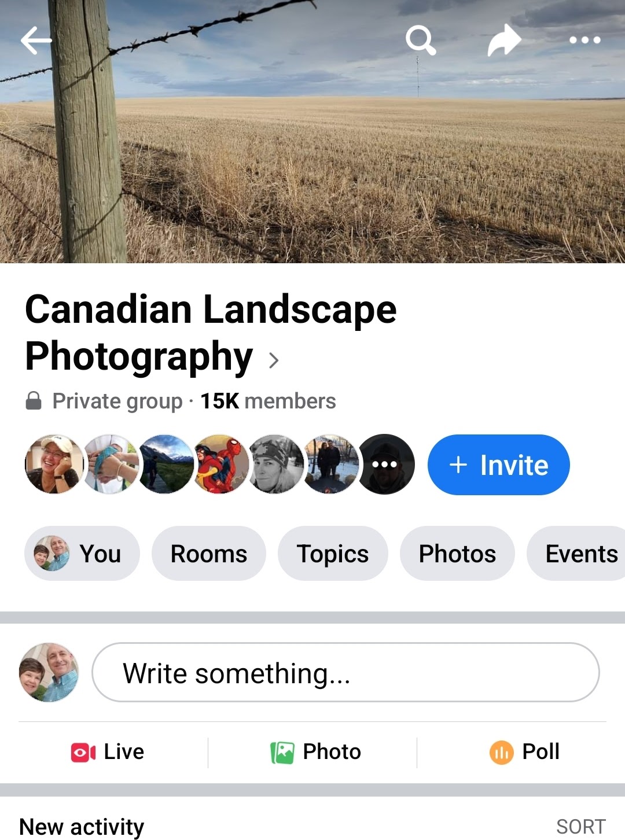
Task: Start a Live video post
Action: [x=108, y=752]
